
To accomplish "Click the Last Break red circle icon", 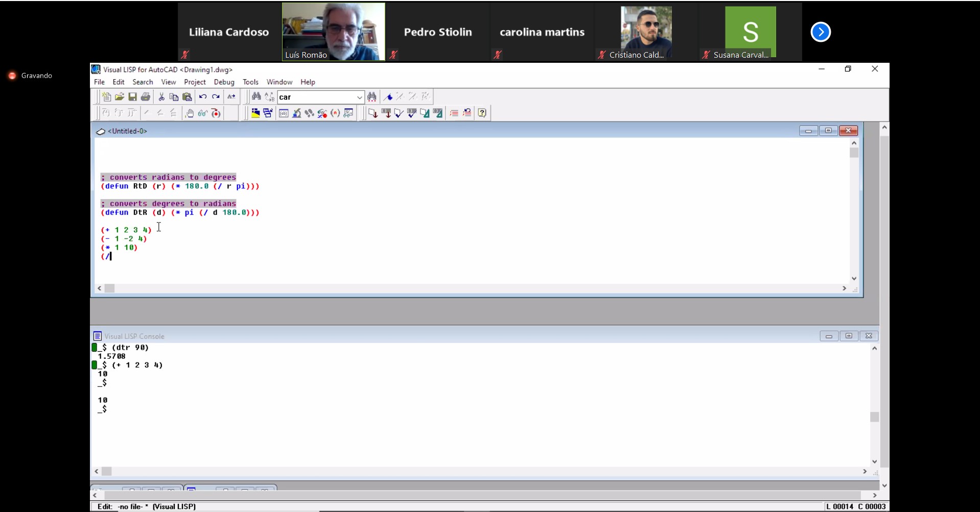I will click(216, 113).
